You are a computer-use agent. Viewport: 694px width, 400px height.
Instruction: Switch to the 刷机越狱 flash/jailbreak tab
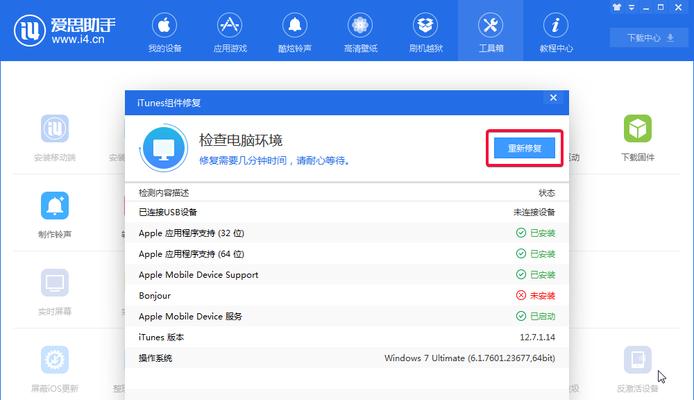(425, 32)
